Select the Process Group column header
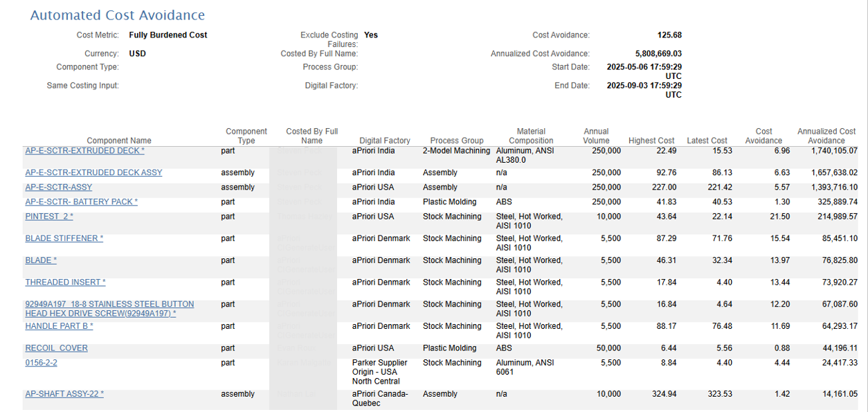Screen dimensions: 868x412 tap(456, 141)
